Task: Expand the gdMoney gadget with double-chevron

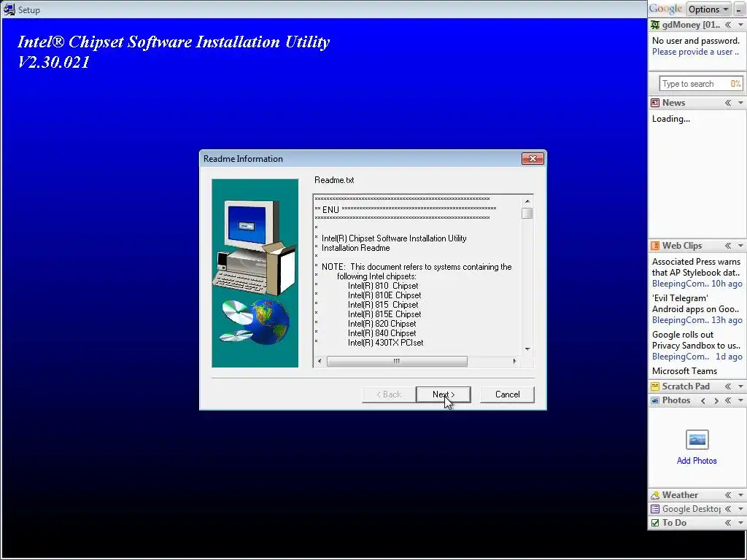Action: coord(728,25)
